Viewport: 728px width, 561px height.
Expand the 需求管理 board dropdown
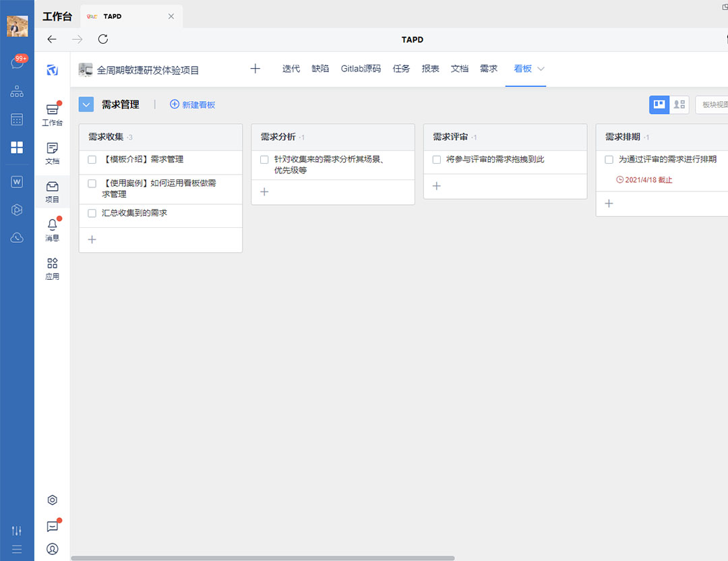pyautogui.click(x=86, y=105)
